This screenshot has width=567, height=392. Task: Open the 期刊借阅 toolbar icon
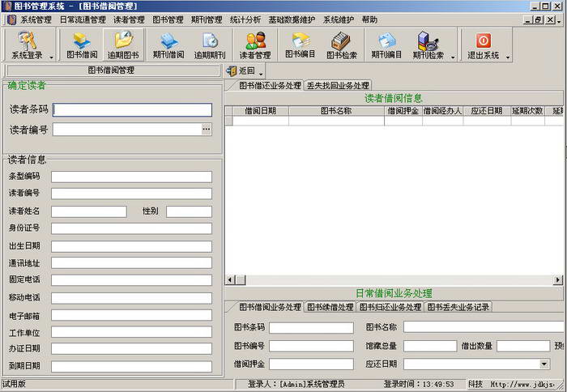(168, 45)
